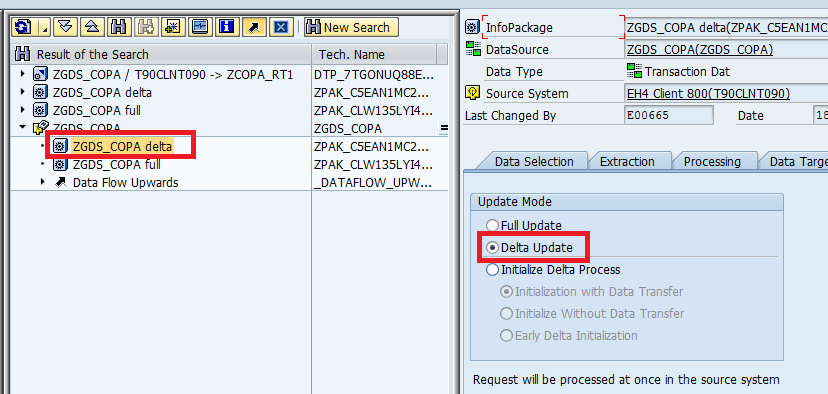Click the Collapse subtree toolbar icon
The image size is (828, 394).
(x=92, y=27)
